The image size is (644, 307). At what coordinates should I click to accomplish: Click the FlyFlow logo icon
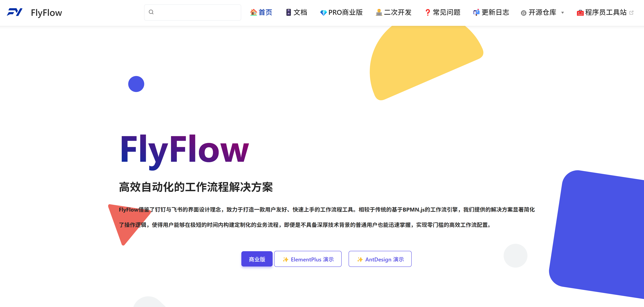tap(15, 12)
